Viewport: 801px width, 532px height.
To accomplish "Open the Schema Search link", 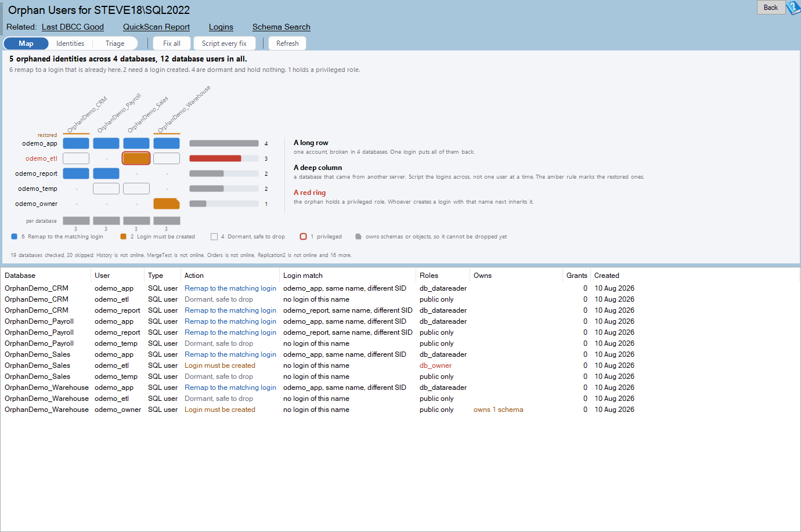I will tap(282, 27).
